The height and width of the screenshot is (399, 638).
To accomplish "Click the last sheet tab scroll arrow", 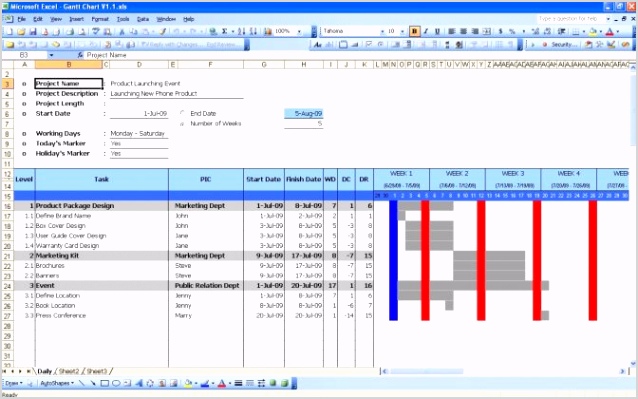I will [28, 371].
